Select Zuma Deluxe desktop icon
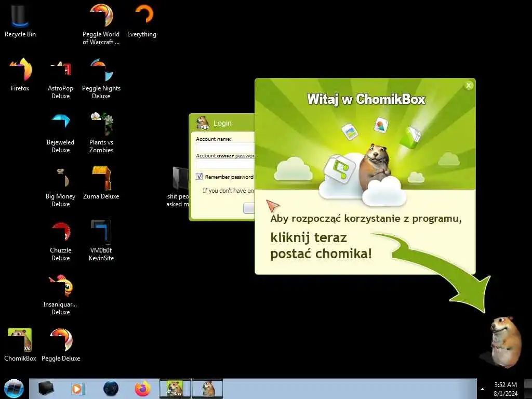 [x=101, y=183]
